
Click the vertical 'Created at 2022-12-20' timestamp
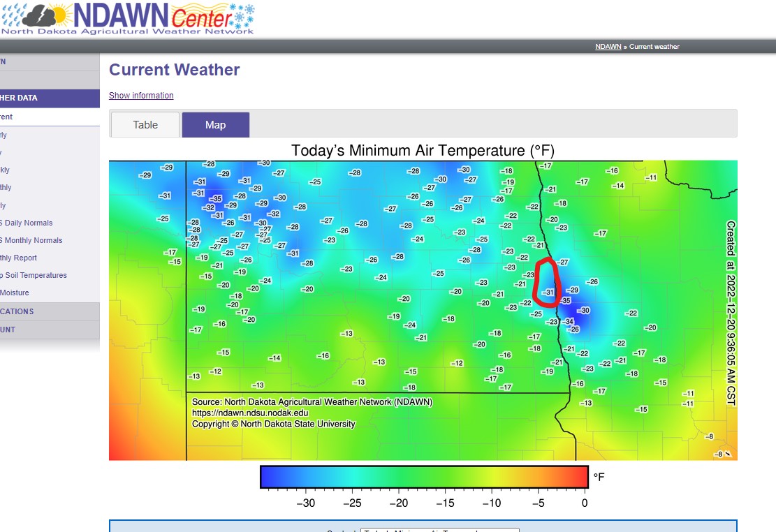coord(731,313)
